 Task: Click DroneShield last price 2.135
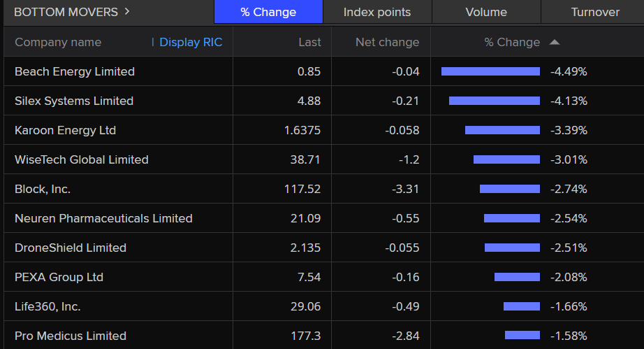[305, 248]
